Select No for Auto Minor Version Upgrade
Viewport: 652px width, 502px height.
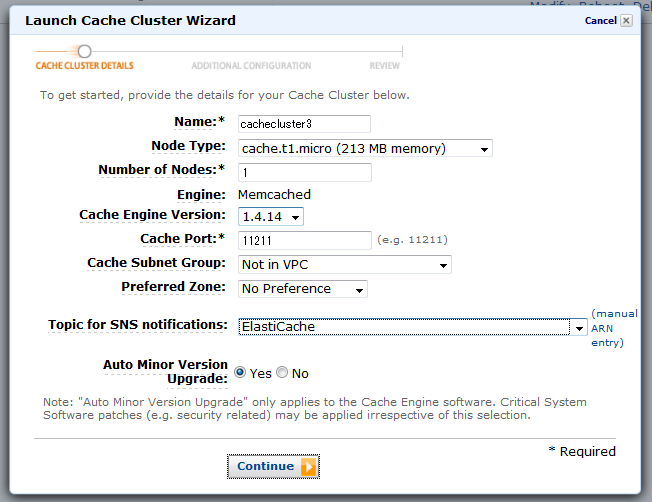pyautogui.click(x=282, y=372)
